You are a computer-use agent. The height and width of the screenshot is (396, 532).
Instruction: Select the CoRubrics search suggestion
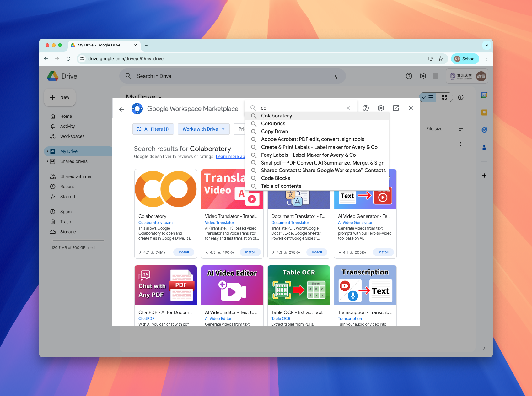coord(273,124)
